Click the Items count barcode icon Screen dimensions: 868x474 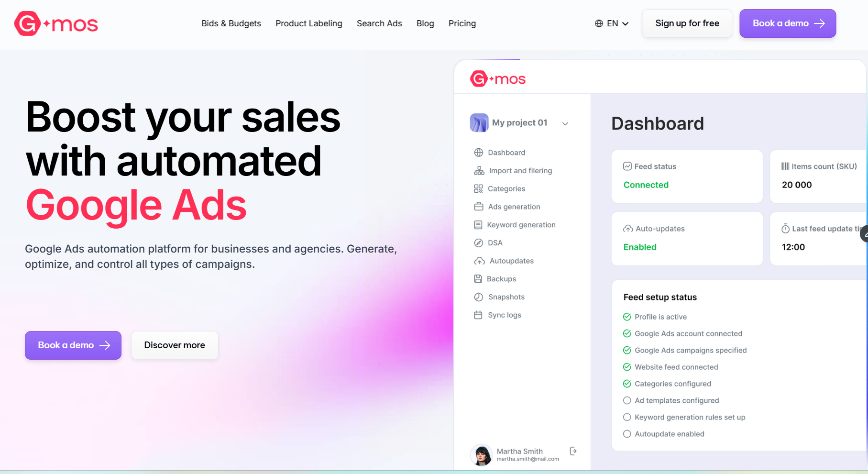[785, 166]
